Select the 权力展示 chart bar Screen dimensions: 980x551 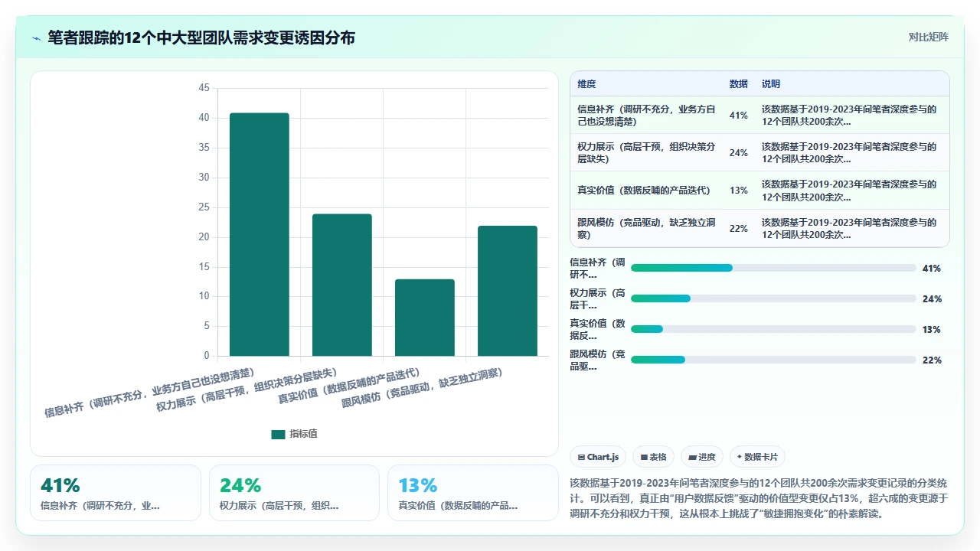[x=342, y=285]
